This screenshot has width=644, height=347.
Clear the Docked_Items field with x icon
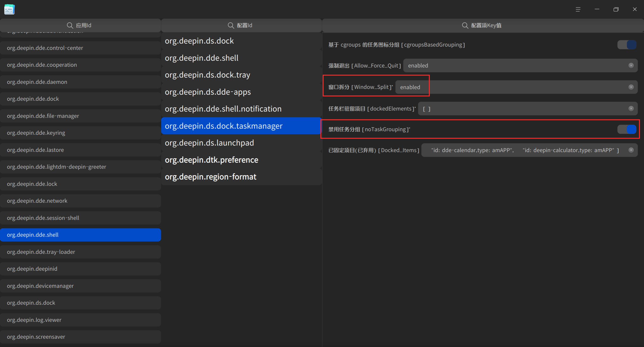point(631,150)
